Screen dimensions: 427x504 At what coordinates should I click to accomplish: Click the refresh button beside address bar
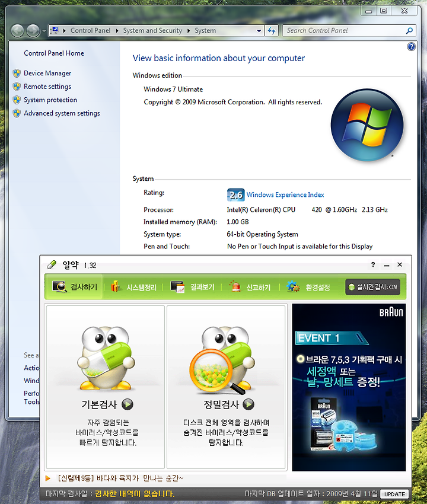pos(272,30)
